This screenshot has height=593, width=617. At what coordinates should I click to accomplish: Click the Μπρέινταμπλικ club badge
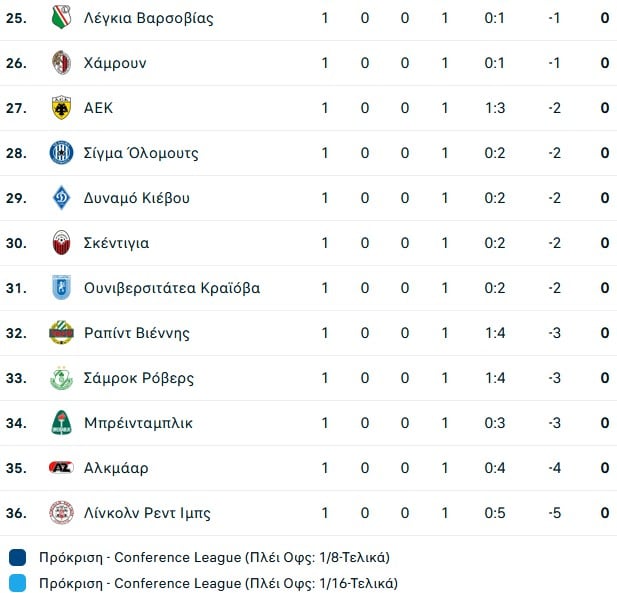click(x=62, y=423)
